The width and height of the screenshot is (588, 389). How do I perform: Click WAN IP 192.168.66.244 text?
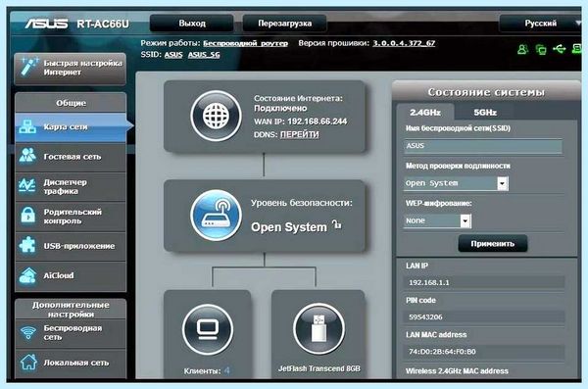301,122
